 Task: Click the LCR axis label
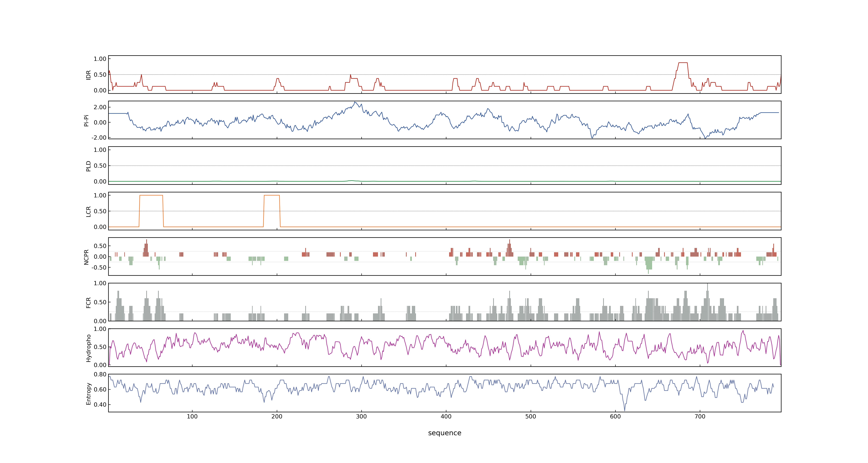click(x=88, y=211)
